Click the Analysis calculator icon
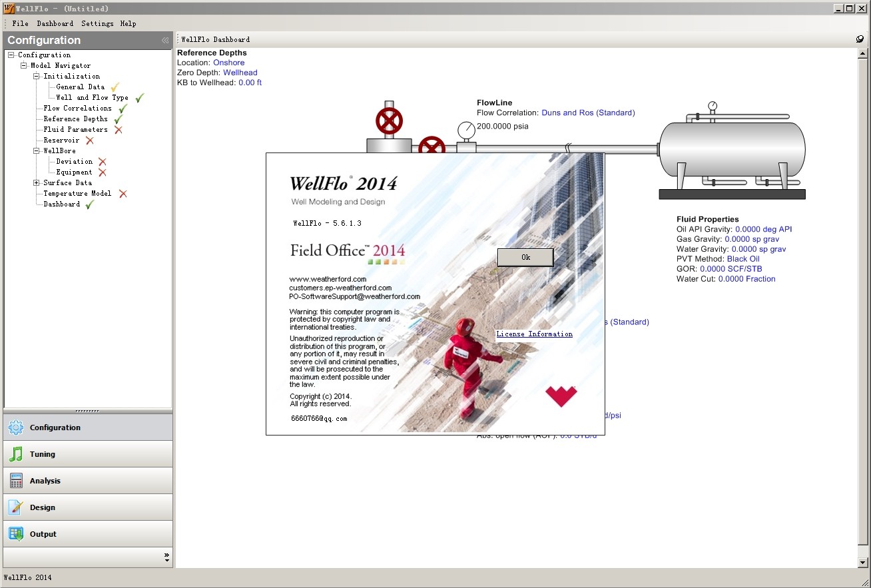Image resolution: width=871 pixels, height=588 pixels. pyautogui.click(x=16, y=481)
